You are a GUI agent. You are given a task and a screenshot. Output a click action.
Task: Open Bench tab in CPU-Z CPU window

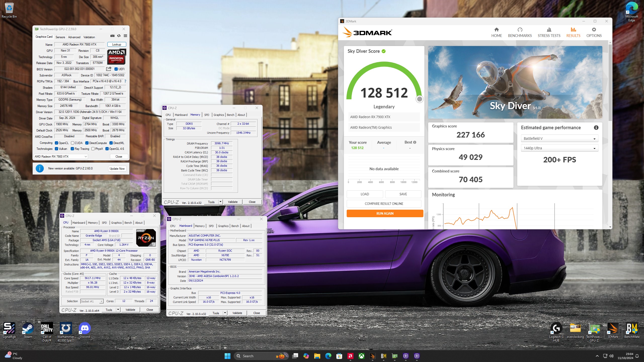pyautogui.click(x=128, y=223)
